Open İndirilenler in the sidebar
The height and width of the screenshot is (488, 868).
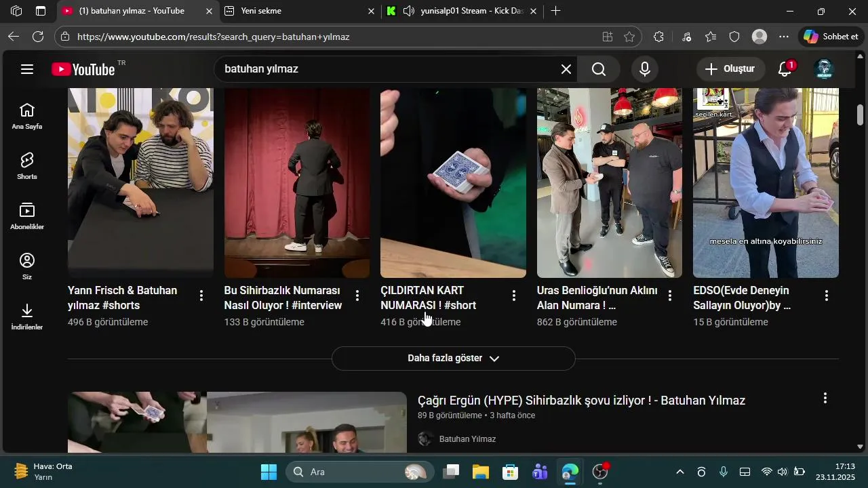27,317
